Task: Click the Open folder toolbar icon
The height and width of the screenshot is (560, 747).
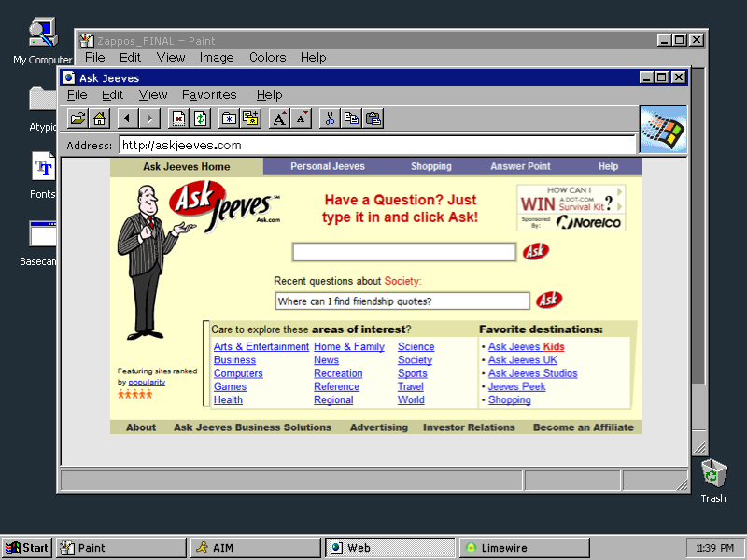Action: point(78,119)
